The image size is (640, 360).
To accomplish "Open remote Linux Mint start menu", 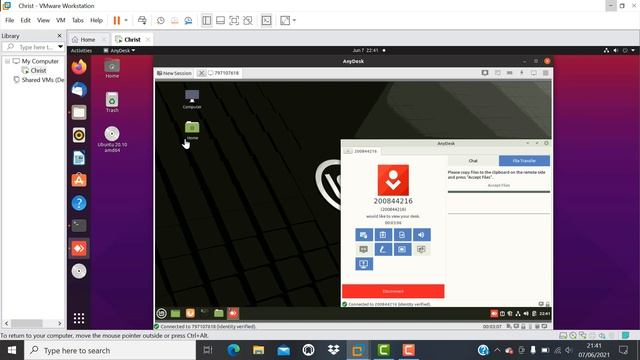I will pos(162,313).
